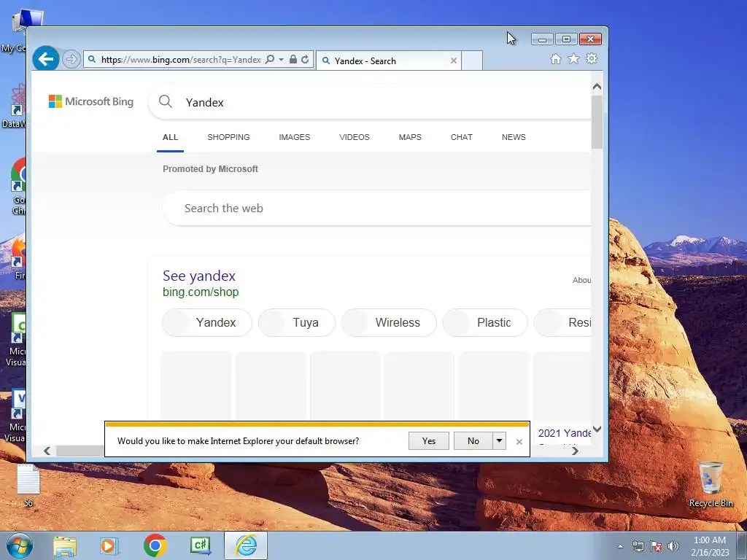
Task: Close the Yandex - Search tab
Action: (x=454, y=61)
